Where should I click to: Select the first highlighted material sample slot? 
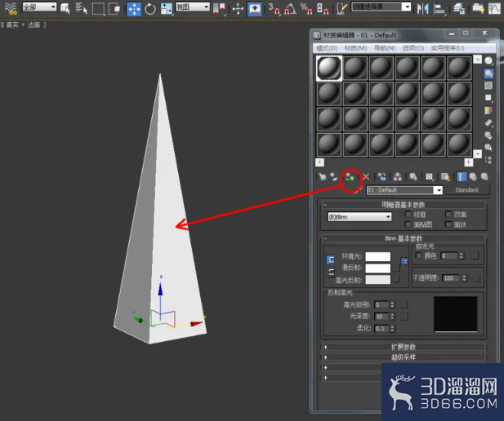(329, 68)
